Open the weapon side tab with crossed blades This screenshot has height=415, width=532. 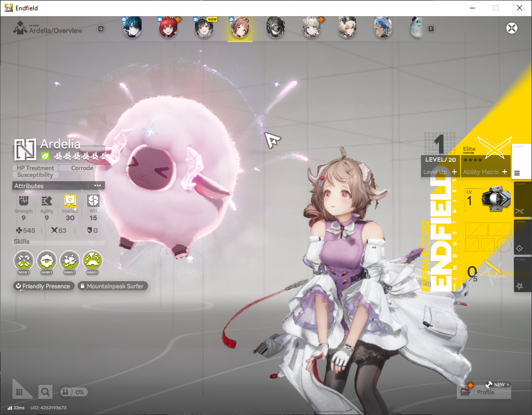[522, 200]
